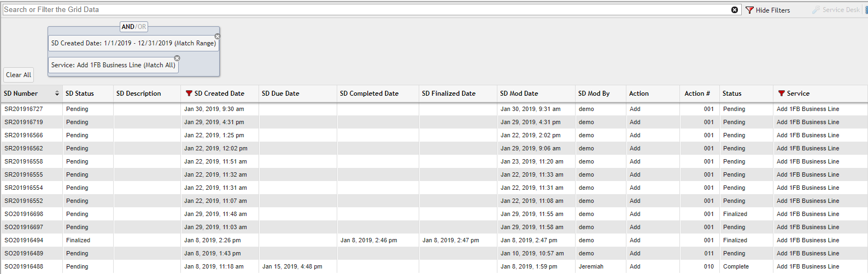Sort by the SD Status column
This screenshot has height=274, width=868.
tap(80, 94)
